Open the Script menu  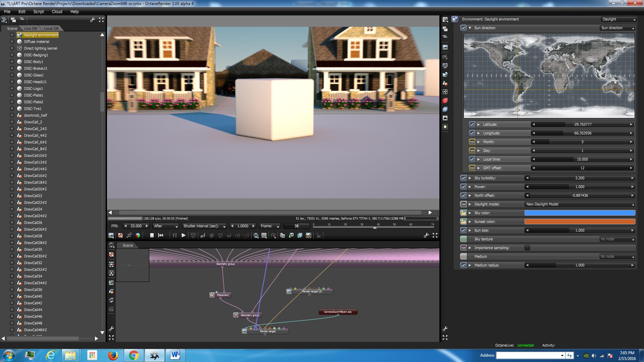pyautogui.click(x=39, y=11)
